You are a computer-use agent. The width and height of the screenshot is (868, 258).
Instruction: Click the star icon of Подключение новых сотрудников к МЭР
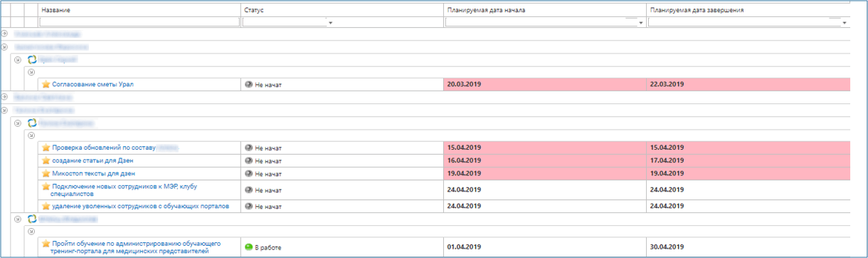tap(46, 187)
